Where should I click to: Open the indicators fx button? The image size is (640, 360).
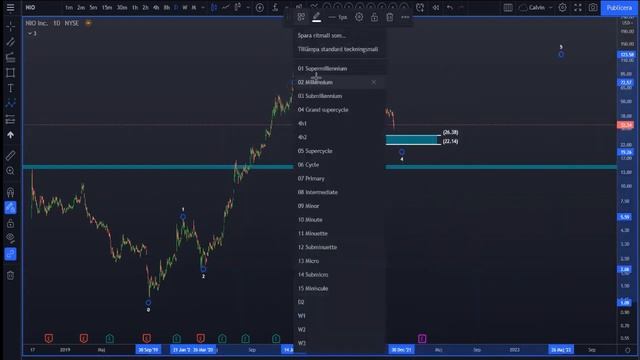pos(276,7)
